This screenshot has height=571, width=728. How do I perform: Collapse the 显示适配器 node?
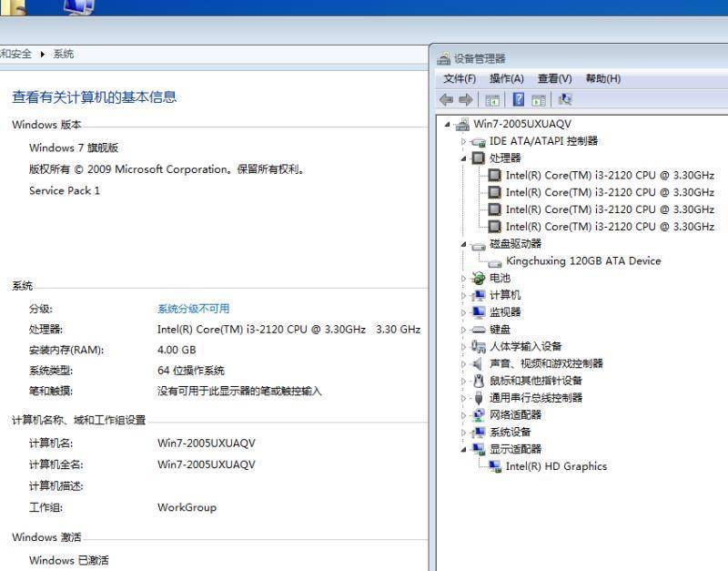pyautogui.click(x=463, y=449)
